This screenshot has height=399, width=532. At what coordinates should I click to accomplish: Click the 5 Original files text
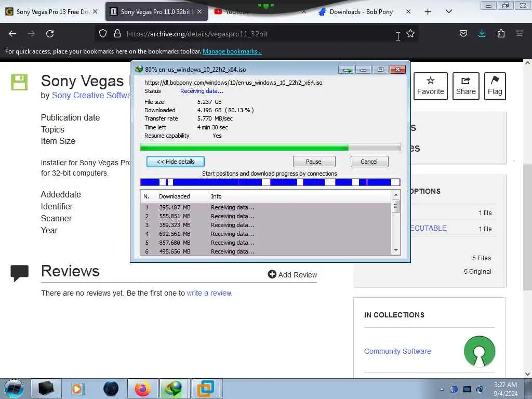click(x=477, y=271)
